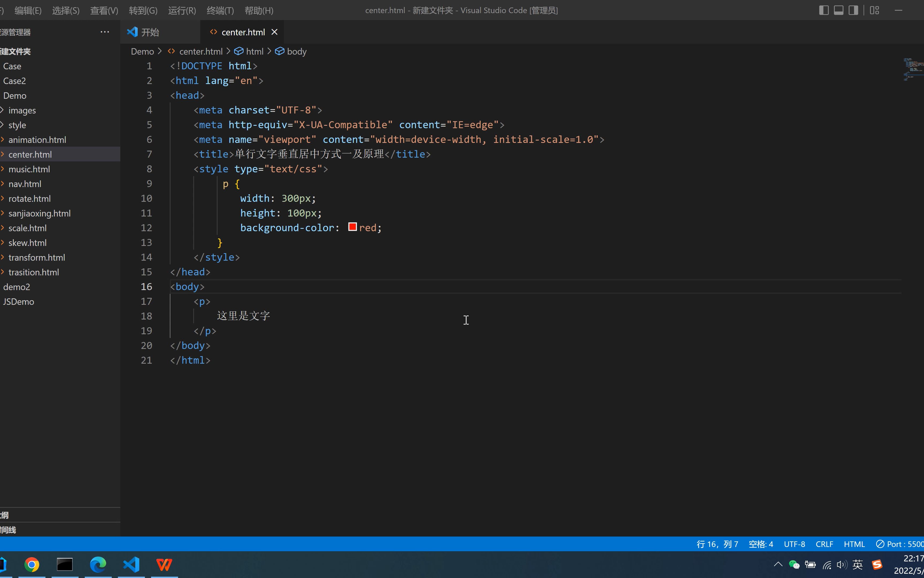Viewport: 924px width, 578px height.
Task: Click the Demo breadcrumb
Action: pyautogui.click(x=142, y=52)
